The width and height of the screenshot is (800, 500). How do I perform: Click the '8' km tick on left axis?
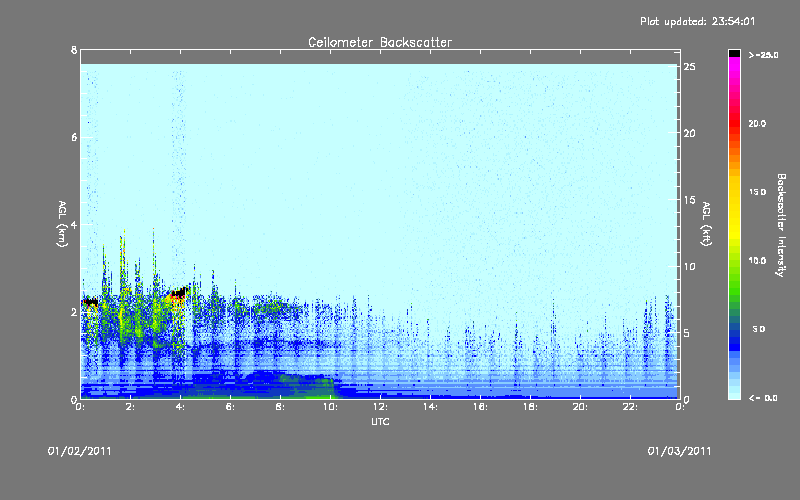pos(74,50)
